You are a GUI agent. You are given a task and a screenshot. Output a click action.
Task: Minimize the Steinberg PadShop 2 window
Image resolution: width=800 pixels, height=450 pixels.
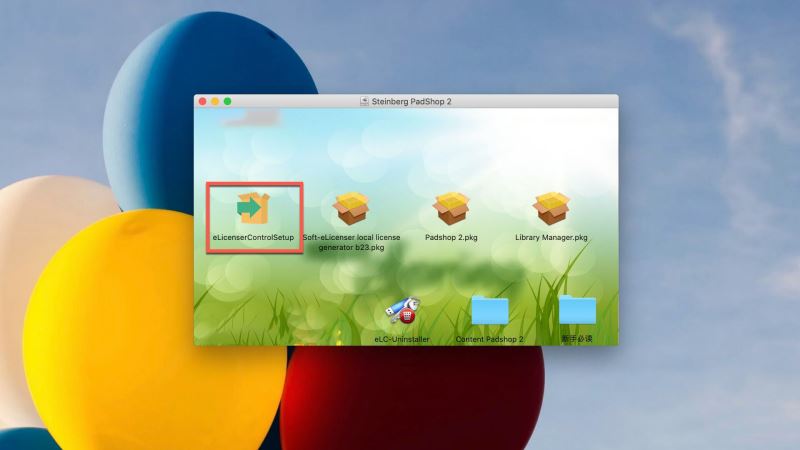[x=215, y=102]
